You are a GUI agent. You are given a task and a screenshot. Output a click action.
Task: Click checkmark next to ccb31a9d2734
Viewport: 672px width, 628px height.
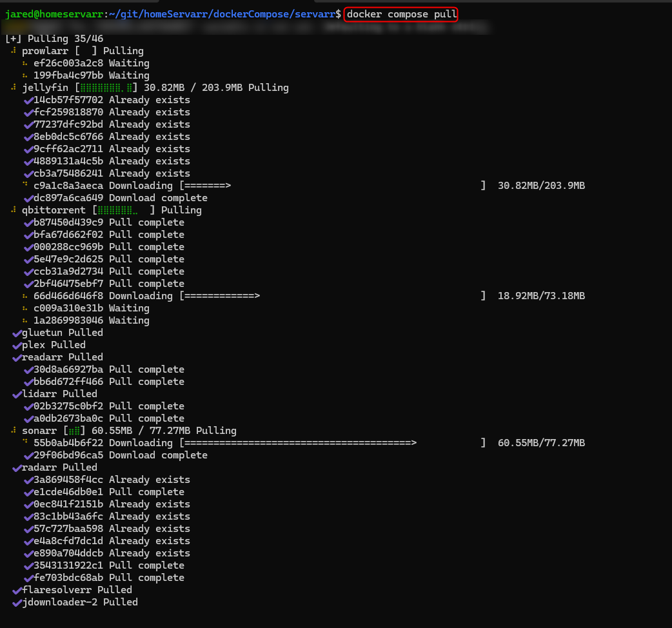(29, 272)
